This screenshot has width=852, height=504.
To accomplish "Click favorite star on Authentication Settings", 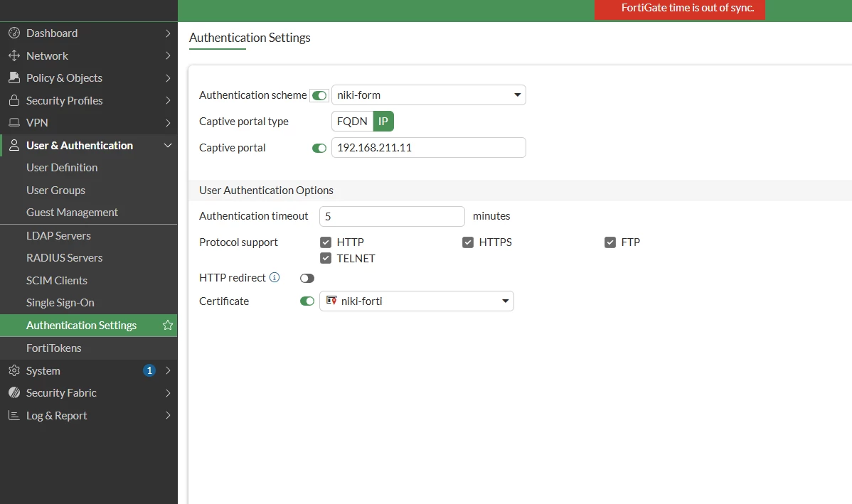I will click(168, 326).
